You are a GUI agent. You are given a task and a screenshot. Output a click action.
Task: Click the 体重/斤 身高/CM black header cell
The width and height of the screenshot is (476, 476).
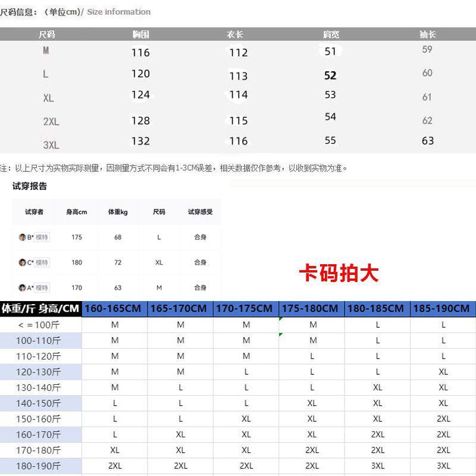pos(40,309)
